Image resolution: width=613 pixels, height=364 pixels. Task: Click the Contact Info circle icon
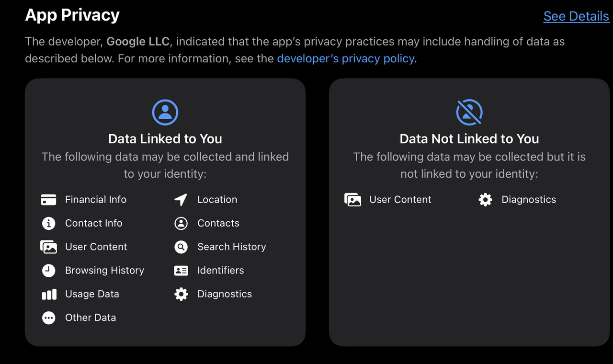49,223
